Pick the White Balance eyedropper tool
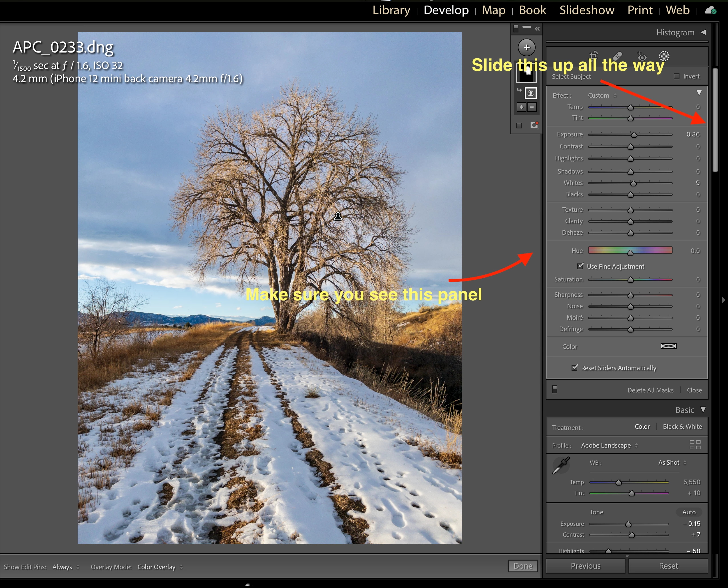This screenshot has width=728, height=588. click(561, 465)
